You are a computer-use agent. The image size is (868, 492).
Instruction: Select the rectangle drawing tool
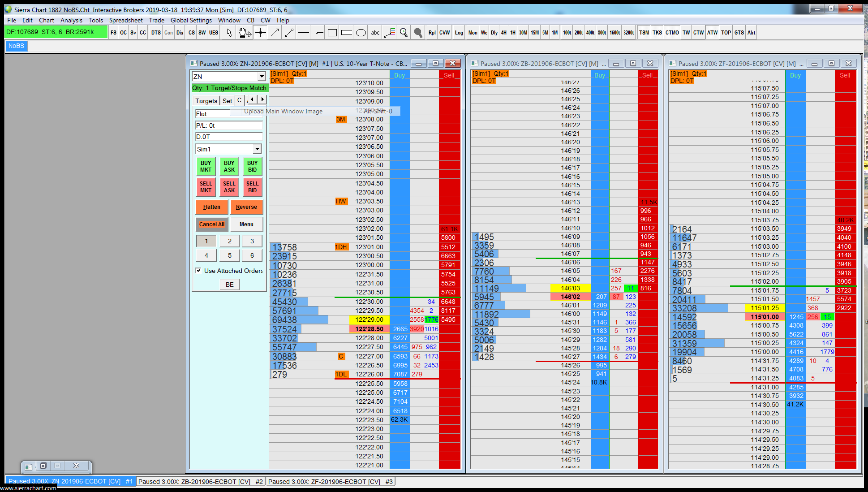click(332, 33)
